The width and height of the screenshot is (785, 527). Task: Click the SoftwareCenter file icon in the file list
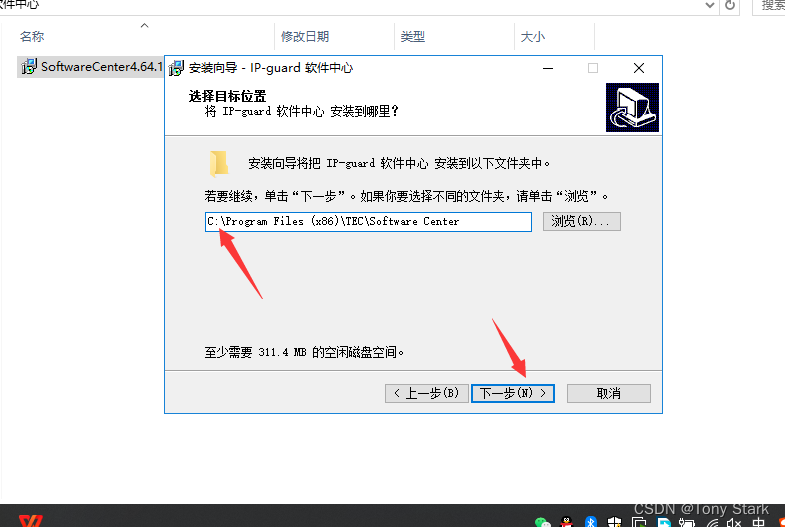(28, 67)
